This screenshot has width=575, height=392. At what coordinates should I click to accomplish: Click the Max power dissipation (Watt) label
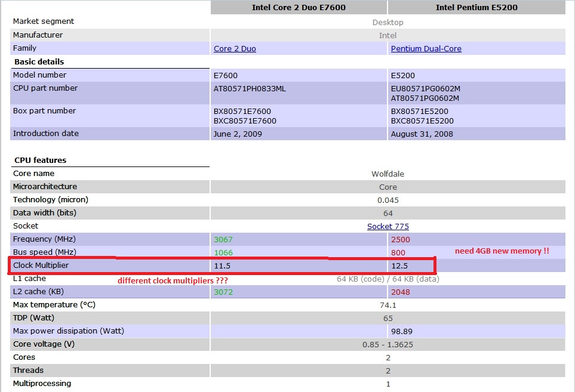coord(69,331)
